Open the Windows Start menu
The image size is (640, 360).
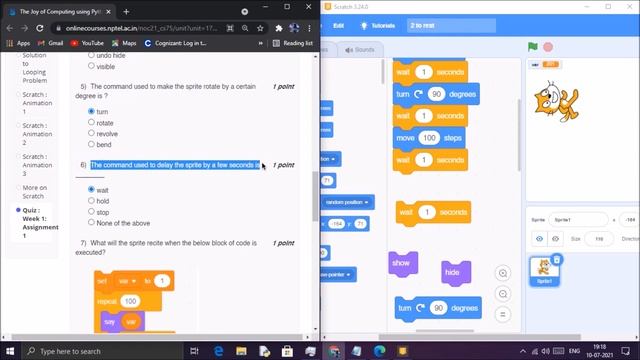(x=10, y=351)
